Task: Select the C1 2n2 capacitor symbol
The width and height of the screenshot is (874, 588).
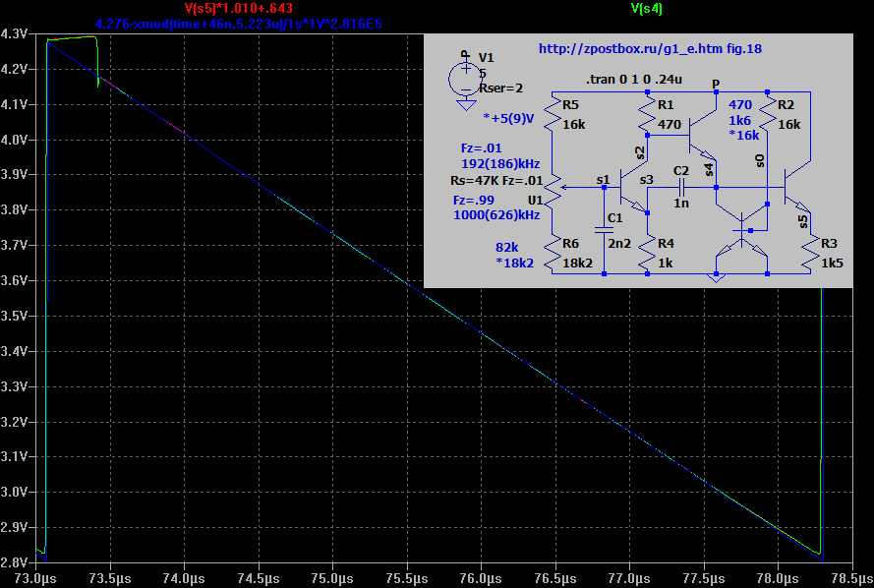Action: point(603,229)
